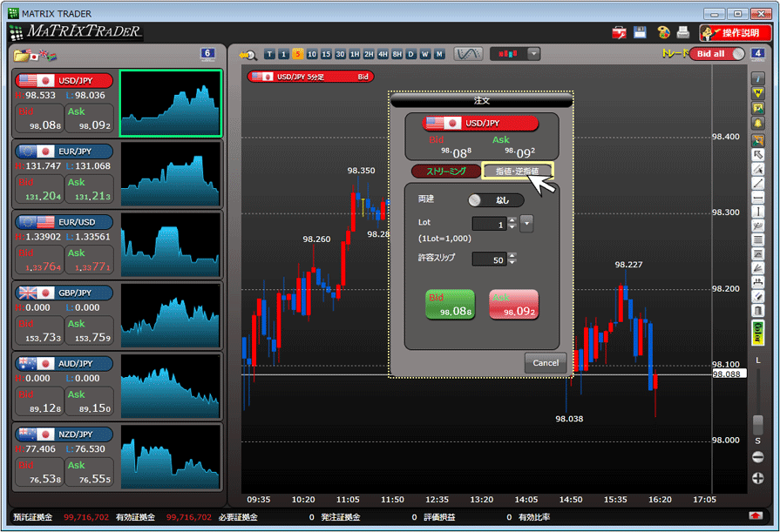The height and width of the screenshot is (532, 780).
Task: Click the alarm bell icon
Action: 757,123
